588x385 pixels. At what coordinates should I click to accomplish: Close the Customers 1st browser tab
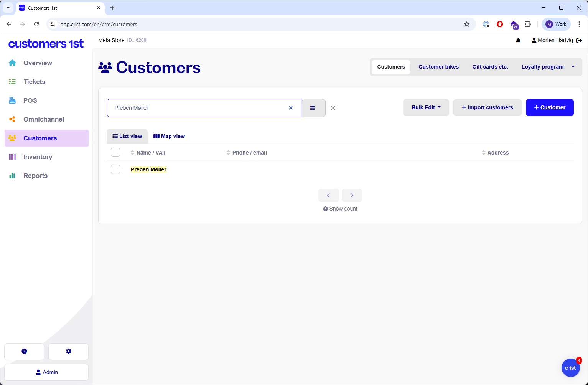tap(99, 8)
